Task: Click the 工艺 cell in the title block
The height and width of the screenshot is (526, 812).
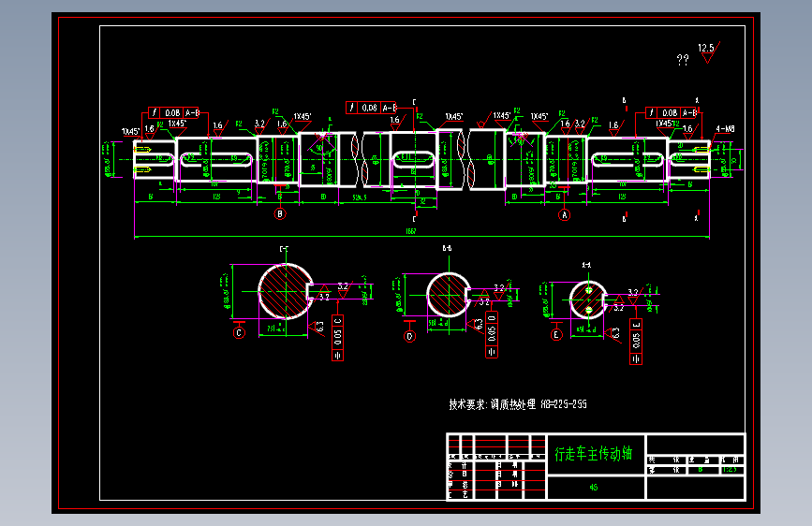Action: [459, 494]
